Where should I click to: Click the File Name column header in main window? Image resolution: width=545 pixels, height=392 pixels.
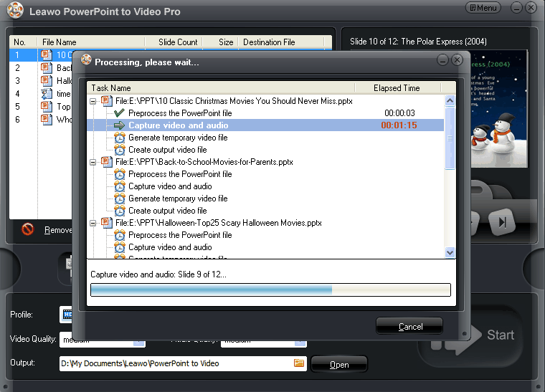point(91,42)
